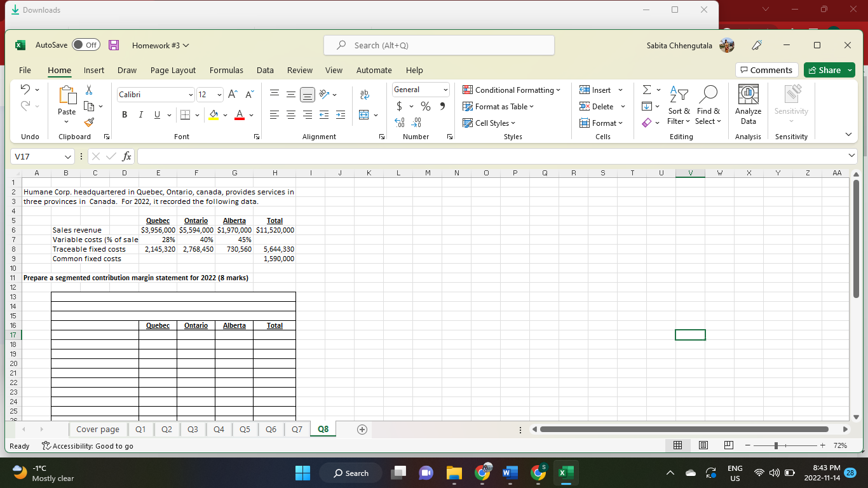Click the Cut scissors icon
Viewport: 868px width, 488px height.
(90, 91)
